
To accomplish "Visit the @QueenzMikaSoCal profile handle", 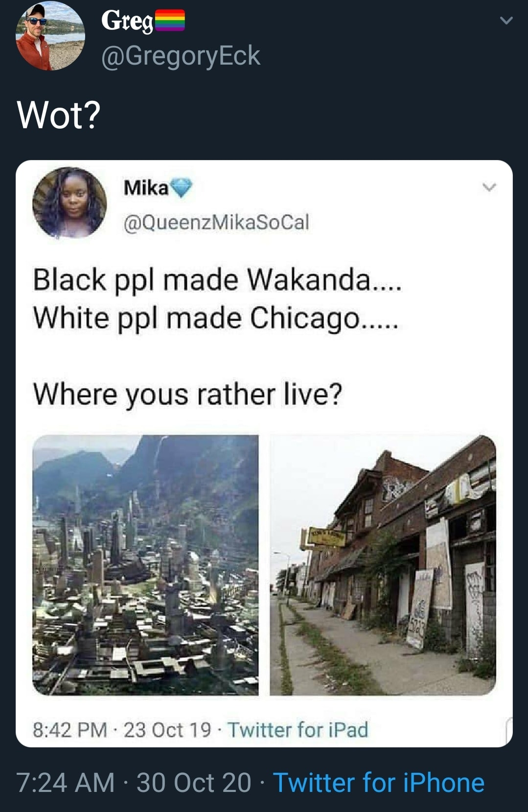I will click(216, 223).
